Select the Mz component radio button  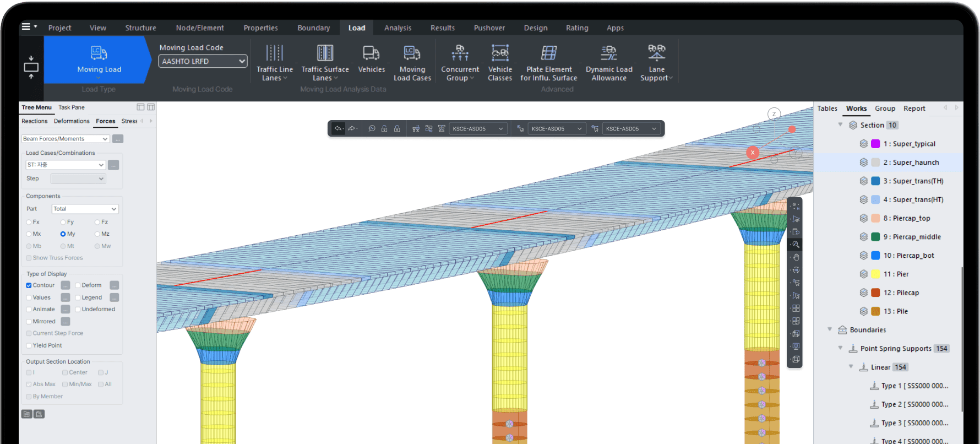point(97,234)
